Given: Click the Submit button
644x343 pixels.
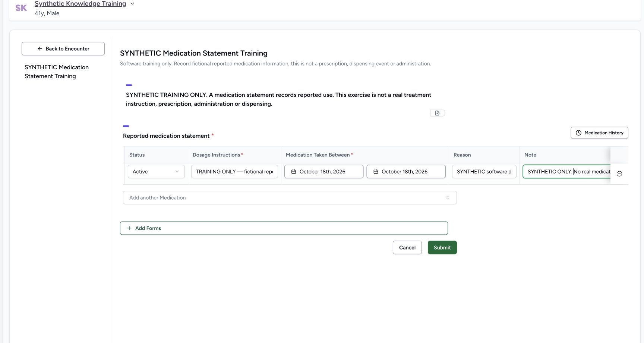Looking at the screenshot, I should (442, 248).
